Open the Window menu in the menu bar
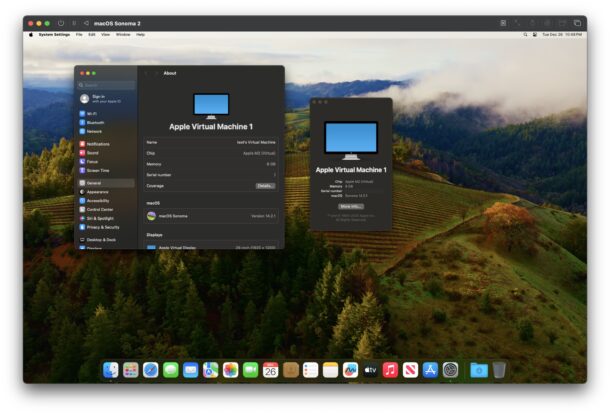 click(122, 34)
